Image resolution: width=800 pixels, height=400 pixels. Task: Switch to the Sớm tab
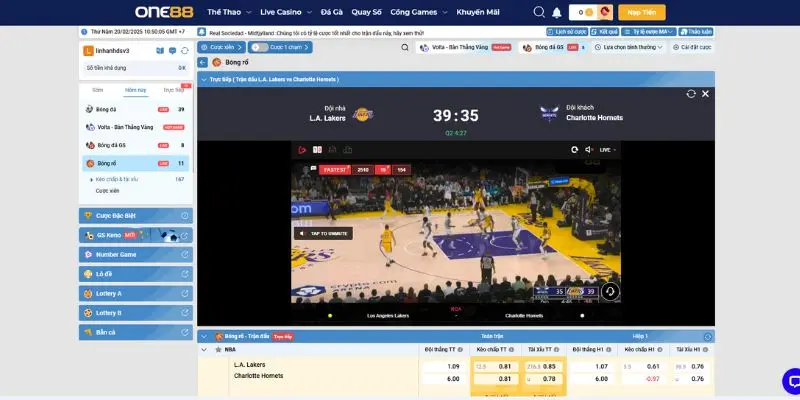point(97,90)
